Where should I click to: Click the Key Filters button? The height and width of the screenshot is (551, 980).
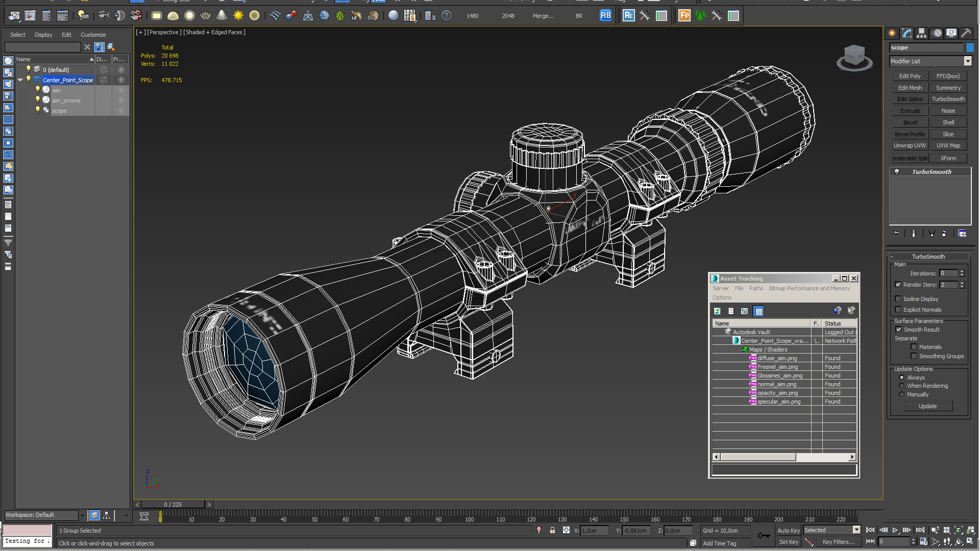[x=838, y=542]
